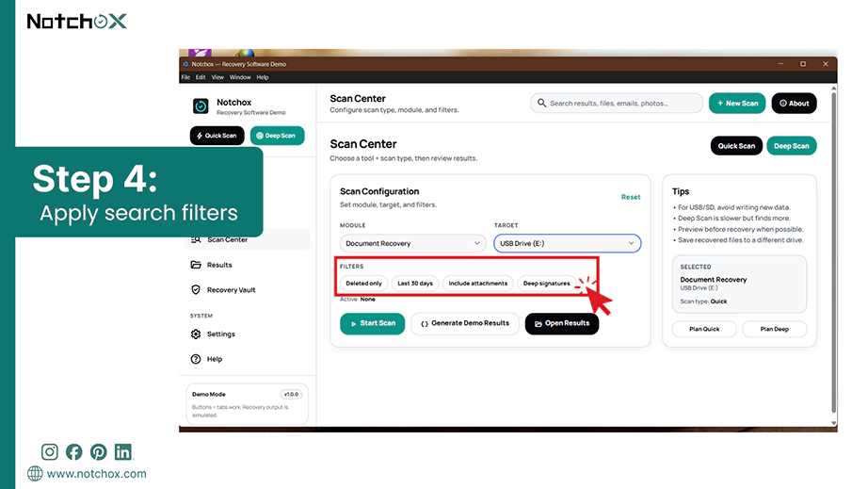Click the About button
The image size is (868, 489).
point(794,103)
